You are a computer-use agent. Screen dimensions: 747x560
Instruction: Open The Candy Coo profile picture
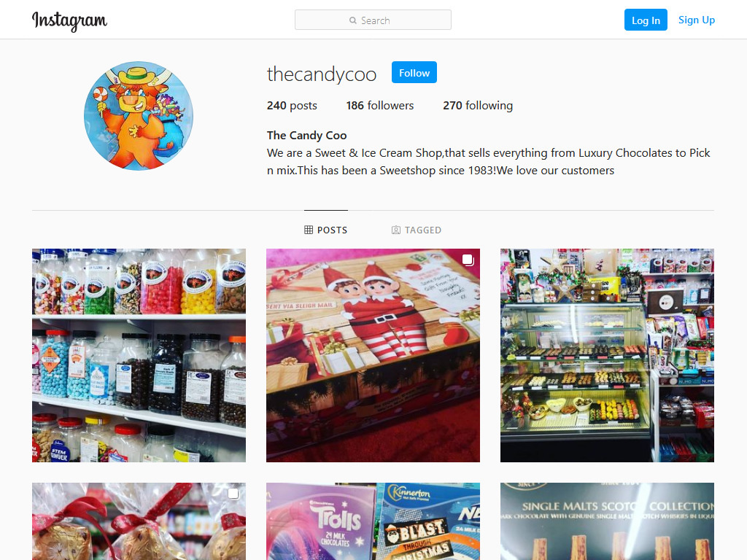click(139, 116)
